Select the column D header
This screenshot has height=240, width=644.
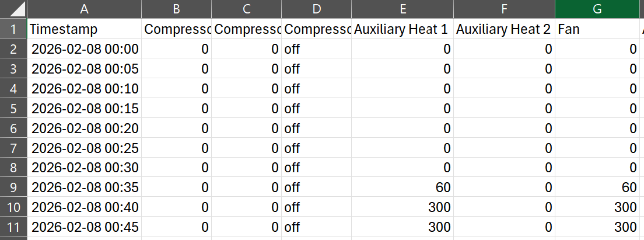(316, 9)
